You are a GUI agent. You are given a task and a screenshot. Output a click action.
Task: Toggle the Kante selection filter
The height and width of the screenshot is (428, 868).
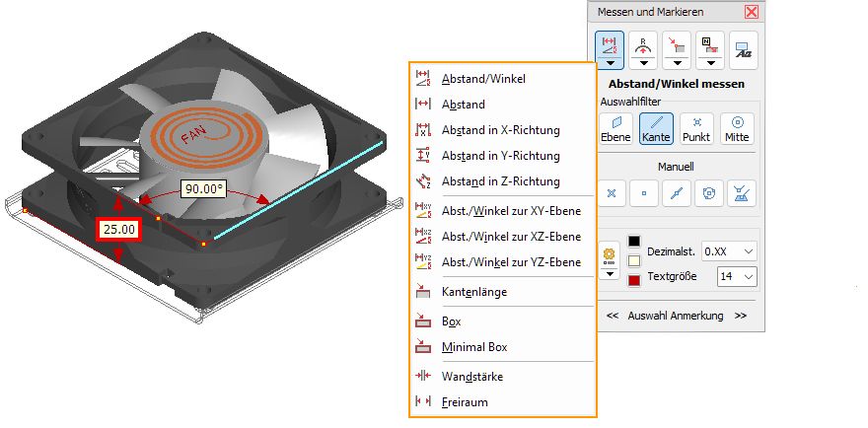pos(655,128)
